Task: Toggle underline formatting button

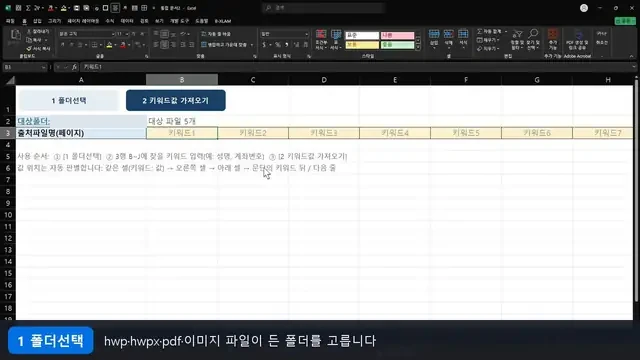Action: (80, 44)
